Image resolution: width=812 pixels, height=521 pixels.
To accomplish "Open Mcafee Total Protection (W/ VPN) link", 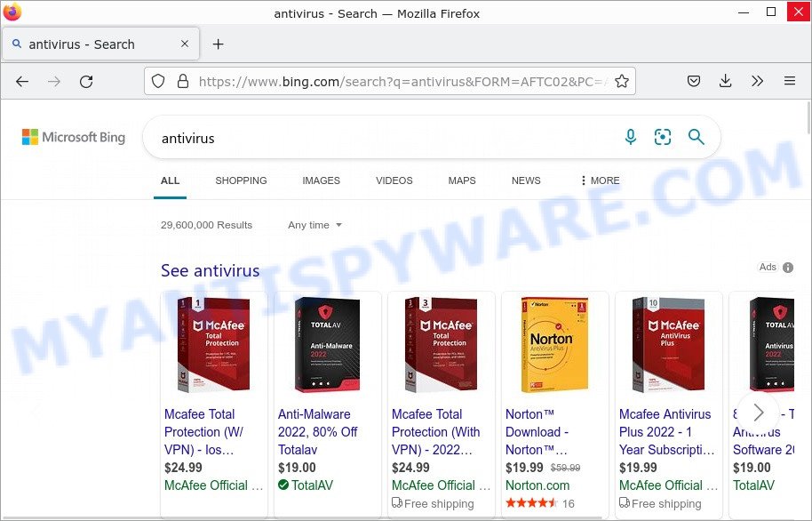I will pos(203,432).
